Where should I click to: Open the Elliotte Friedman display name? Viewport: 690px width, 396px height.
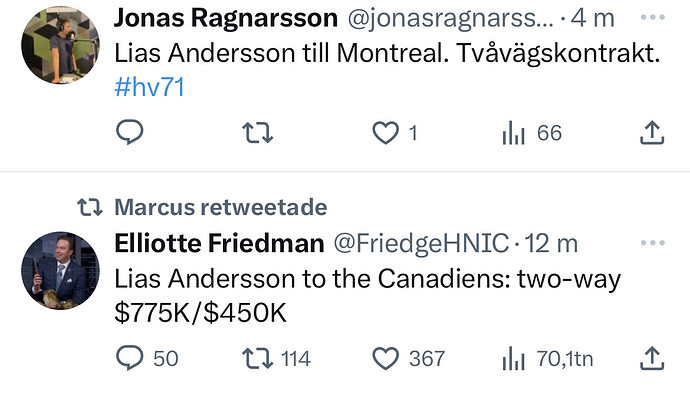click(x=219, y=243)
